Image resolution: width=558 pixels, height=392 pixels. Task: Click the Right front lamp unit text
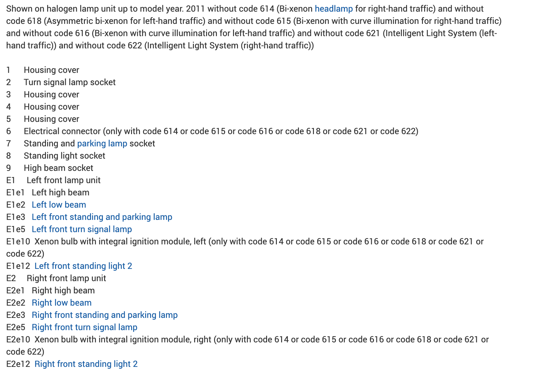(x=66, y=278)
